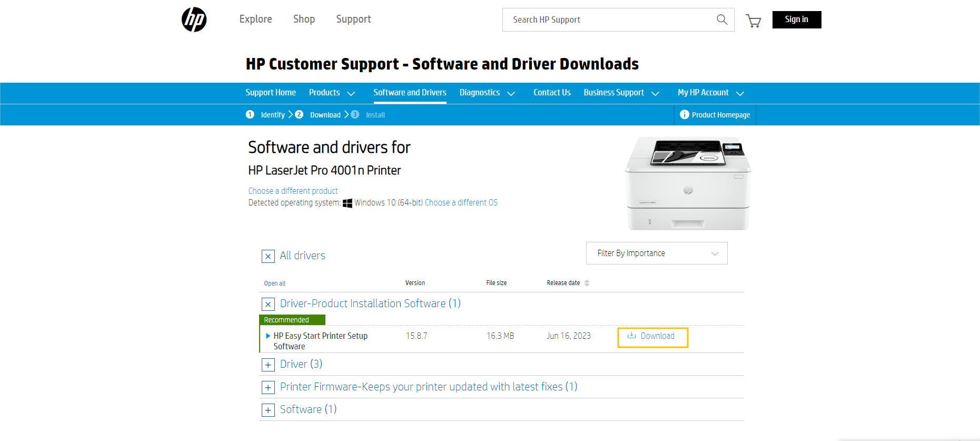Click the Sign in button
The image size is (980, 441).
click(797, 19)
